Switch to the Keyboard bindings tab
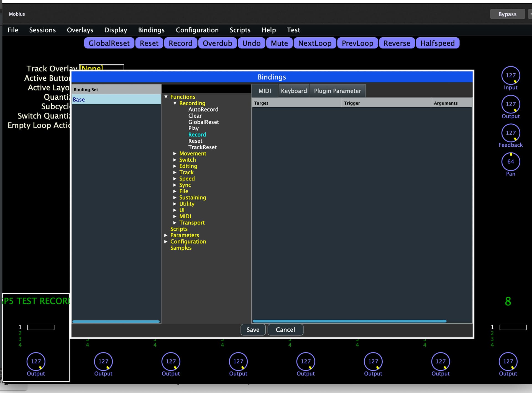Screen dimensions: 532x393 [x=294, y=91]
